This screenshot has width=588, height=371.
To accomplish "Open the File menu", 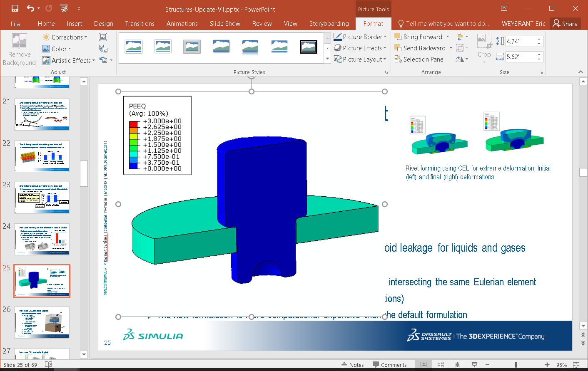I will click(15, 24).
